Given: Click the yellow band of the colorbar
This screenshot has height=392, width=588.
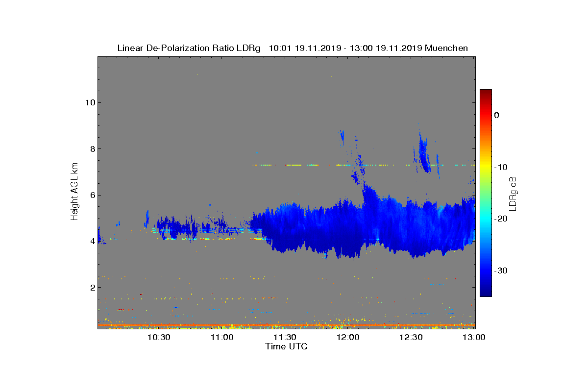Looking at the screenshot, I should click(486, 167).
